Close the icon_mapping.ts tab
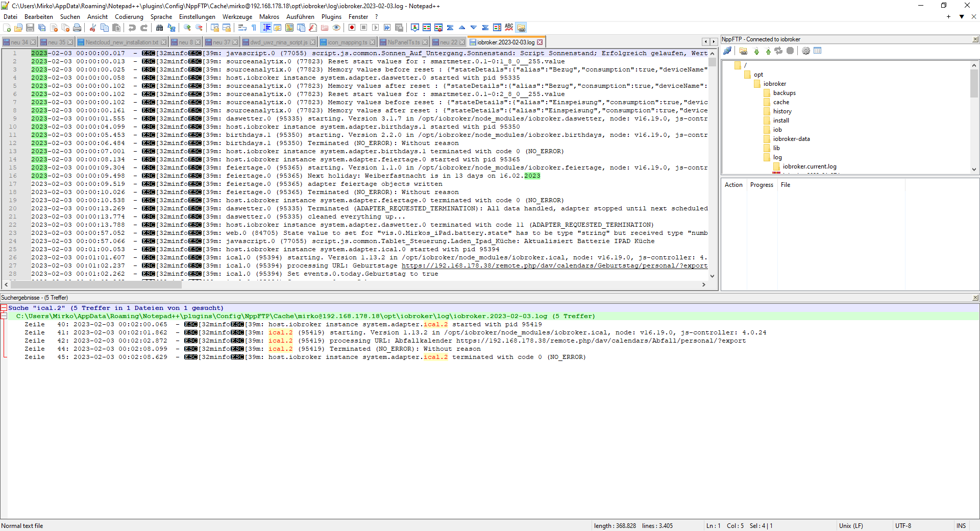The height and width of the screenshot is (531, 980). [372, 42]
